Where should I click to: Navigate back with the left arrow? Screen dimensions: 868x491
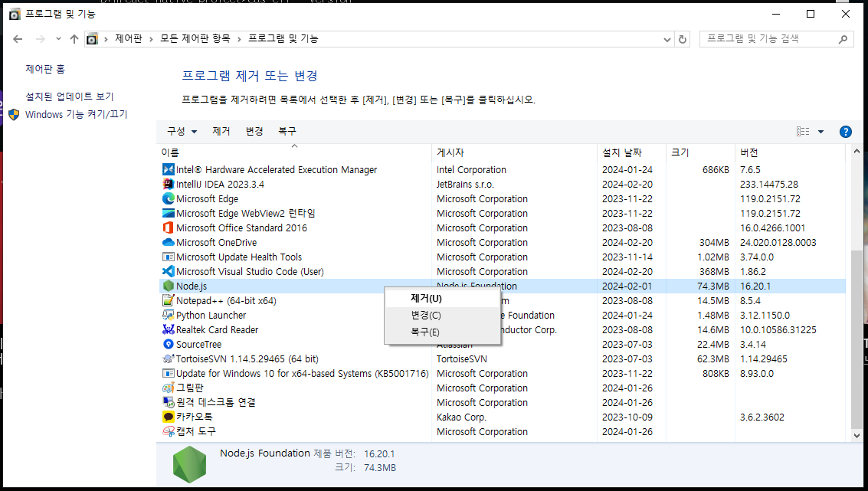18,39
